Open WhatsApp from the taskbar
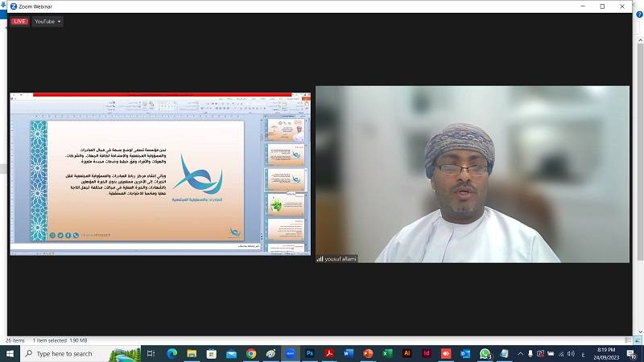This screenshot has width=644, height=362. pos(485,353)
